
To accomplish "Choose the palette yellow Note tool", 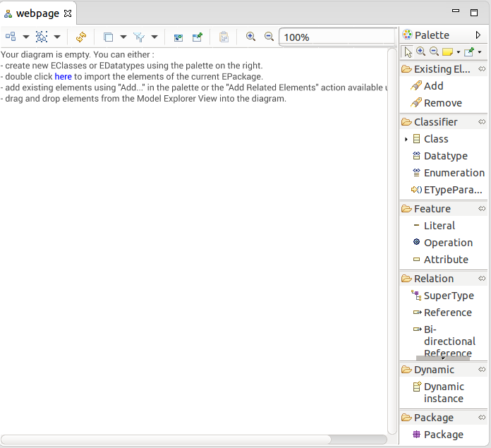I will click(x=447, y=52).
